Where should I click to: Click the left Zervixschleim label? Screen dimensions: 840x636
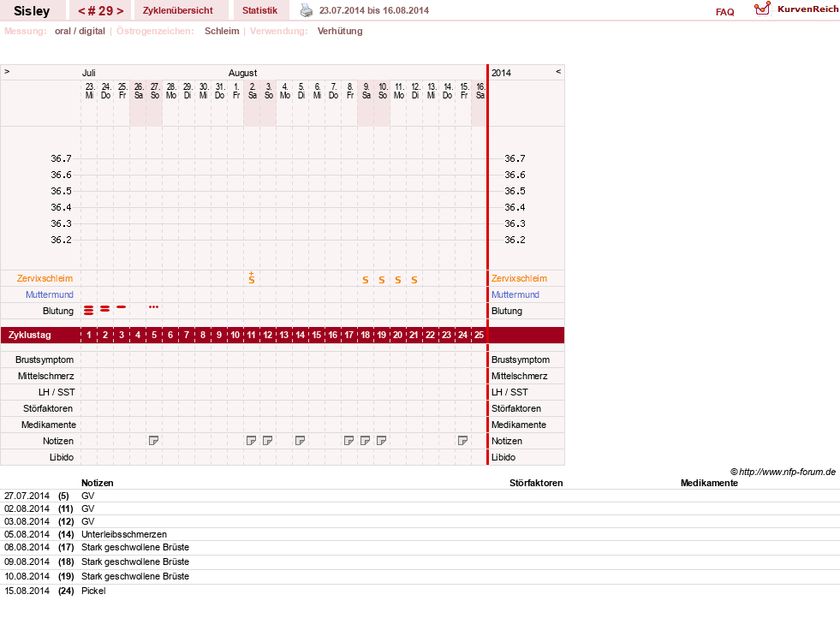coord(45,278)
